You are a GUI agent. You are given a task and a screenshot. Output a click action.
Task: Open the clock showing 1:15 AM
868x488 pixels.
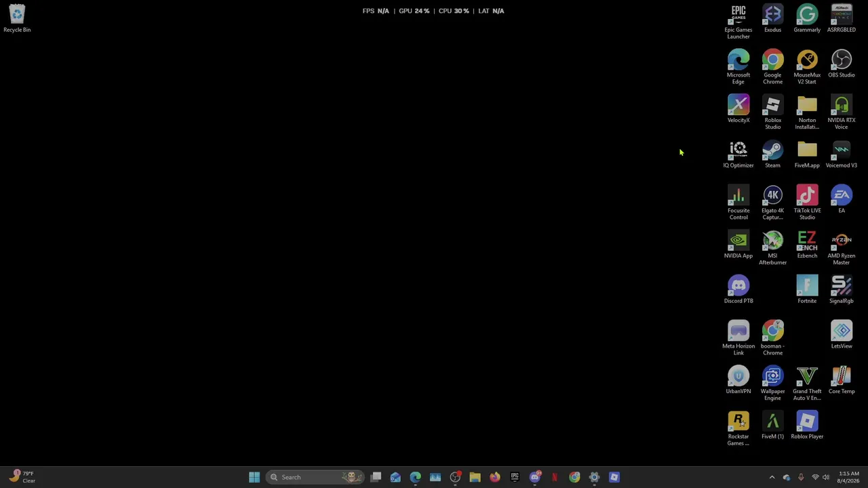[x=848, y=477]
